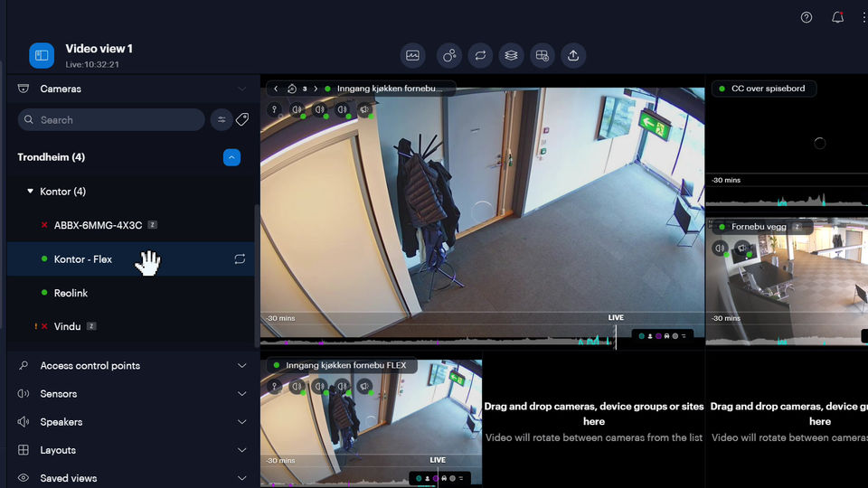Jump to LIVE on FLEX tile timeline
The width and height of the screenshot is (868, 488).
click(438, 460)
